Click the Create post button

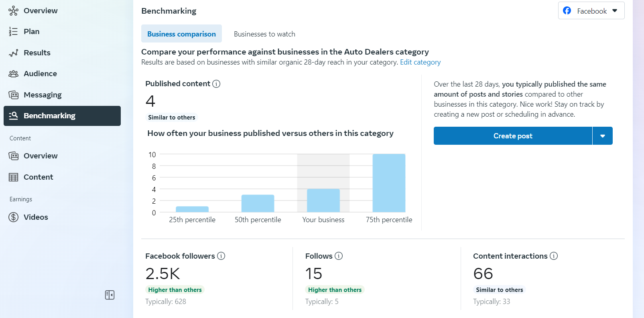point(512,136)
